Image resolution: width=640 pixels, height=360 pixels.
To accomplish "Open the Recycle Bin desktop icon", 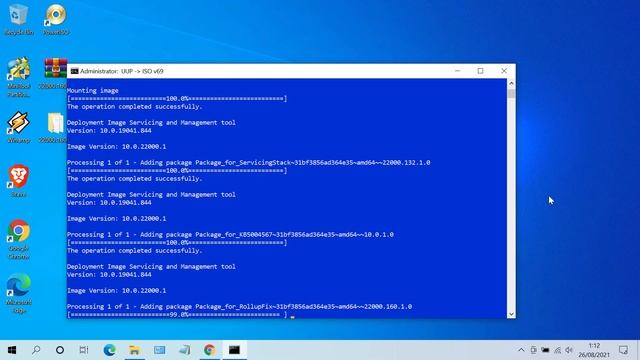I will click(x=18, y=19).
